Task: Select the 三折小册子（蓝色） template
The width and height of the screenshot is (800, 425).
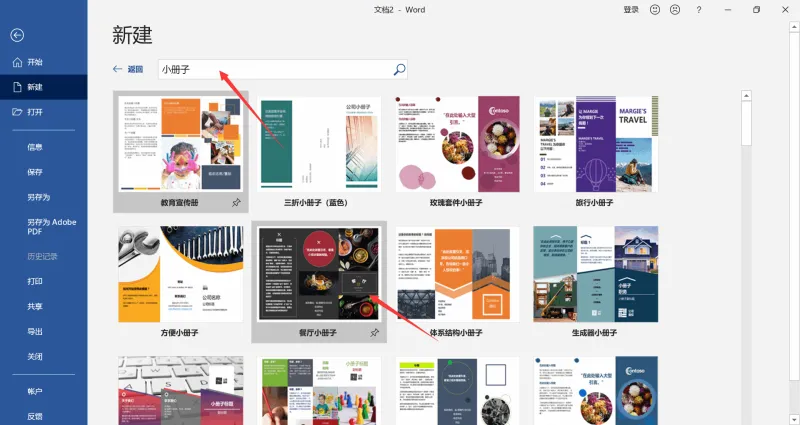Action: coord(319,144)
